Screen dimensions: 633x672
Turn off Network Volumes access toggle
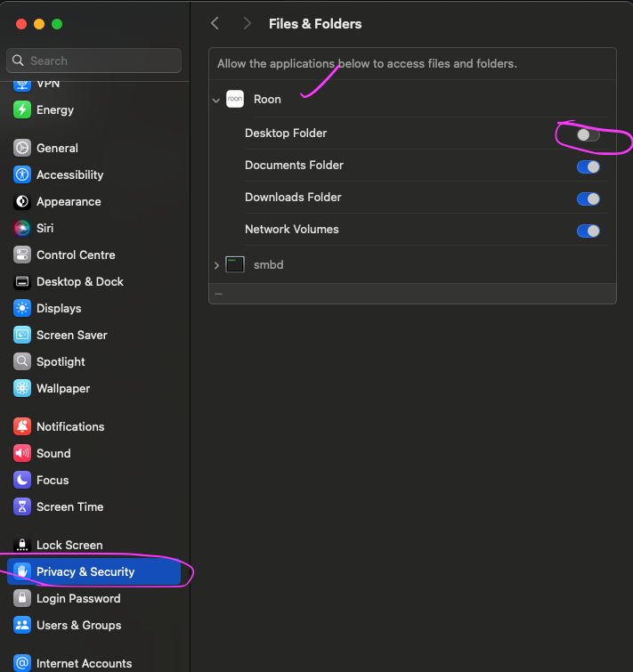pyautogui.click(x=588, y=231)
